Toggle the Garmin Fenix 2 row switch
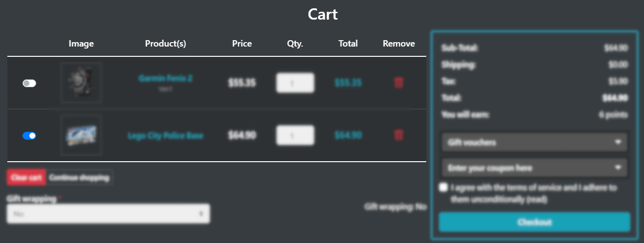The height and width of the screenshot is (243, 644). [x=29, y=83]
